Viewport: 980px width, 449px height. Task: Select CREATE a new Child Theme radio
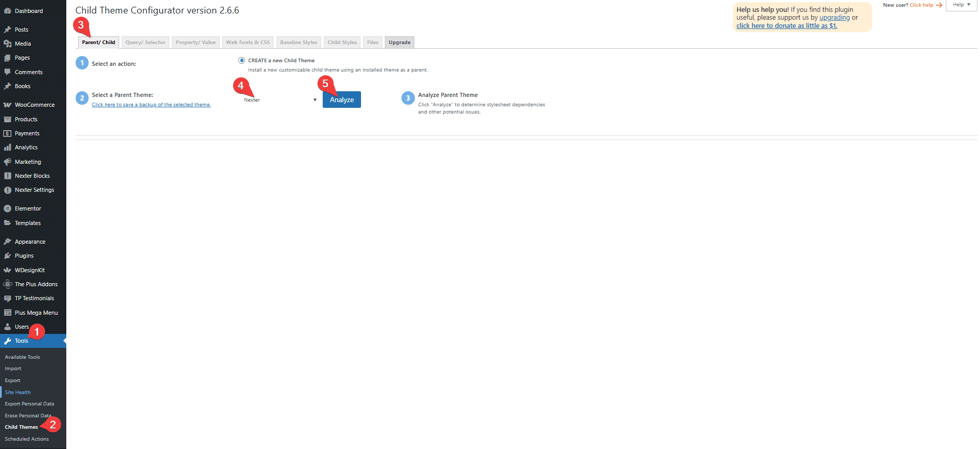(241, 60)
